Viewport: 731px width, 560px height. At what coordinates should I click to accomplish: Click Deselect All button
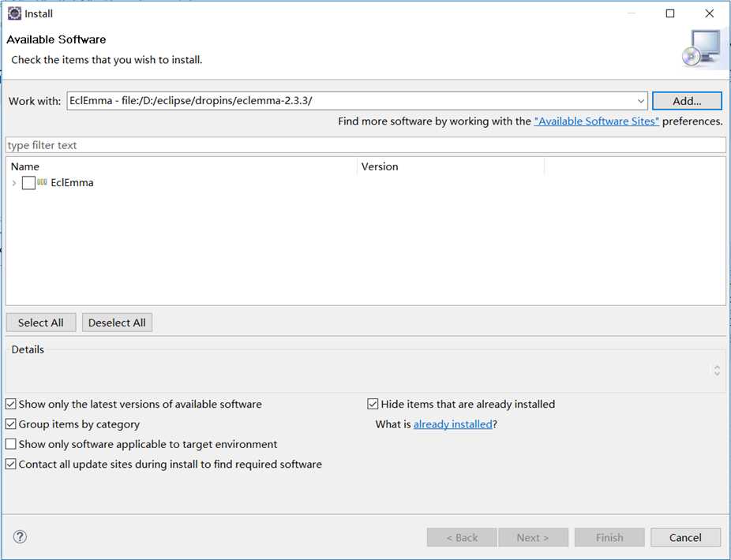point(117,323)
